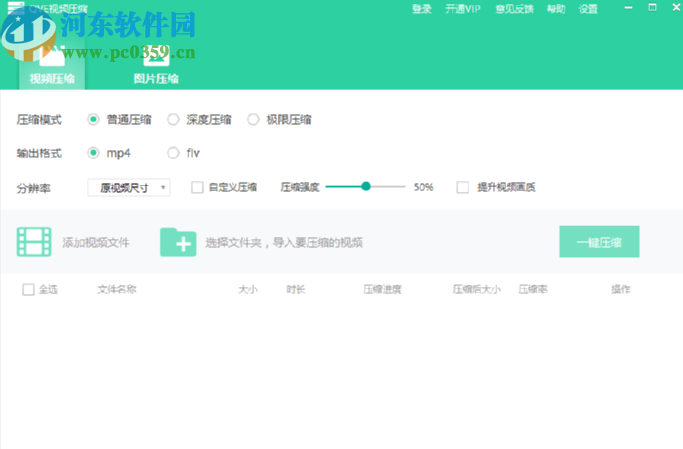Open the 登录 login menu item

click(422, 9)
